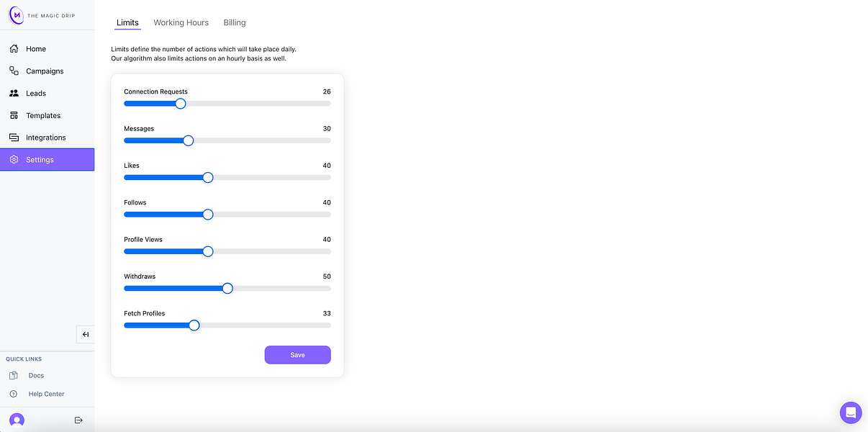Click the Fetch Profiles slider track
This screenshot has height=432, width=868.
[227, 325]
